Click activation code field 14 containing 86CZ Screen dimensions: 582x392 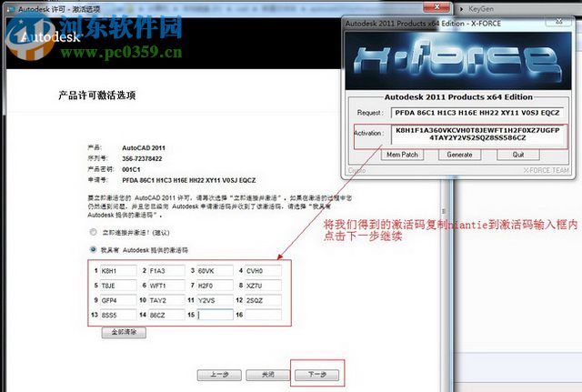click(x=166, y=315)
